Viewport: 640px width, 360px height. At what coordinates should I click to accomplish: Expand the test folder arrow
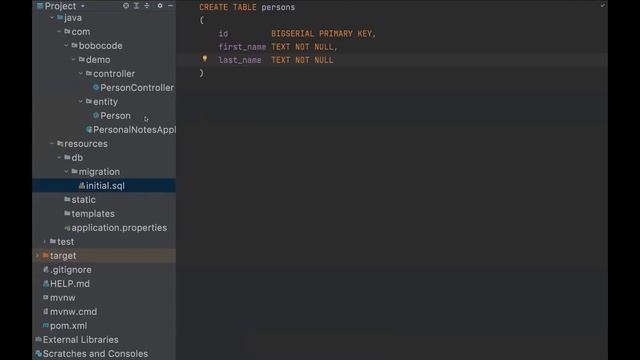(x=44, y=242)
